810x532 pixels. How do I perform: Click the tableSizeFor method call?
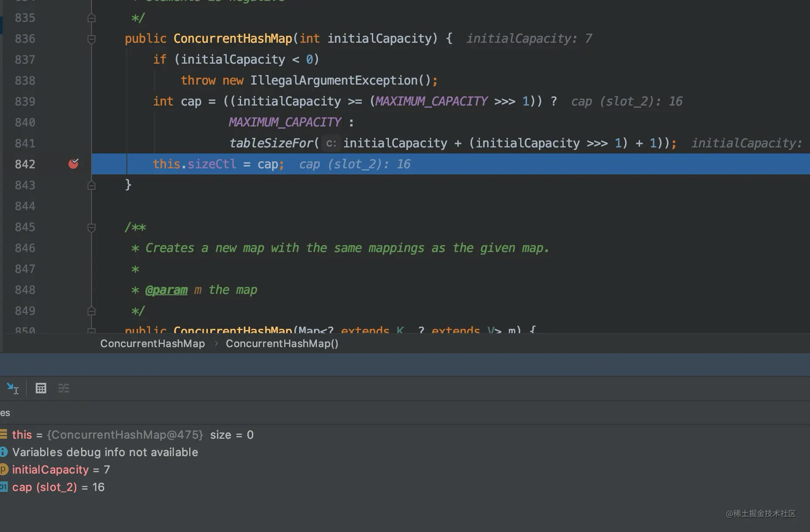pyautogui.click(x=271, y=143)
